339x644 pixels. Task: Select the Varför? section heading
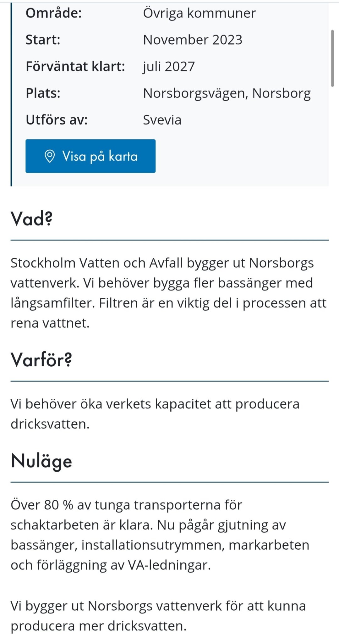[x=41, y=359]
